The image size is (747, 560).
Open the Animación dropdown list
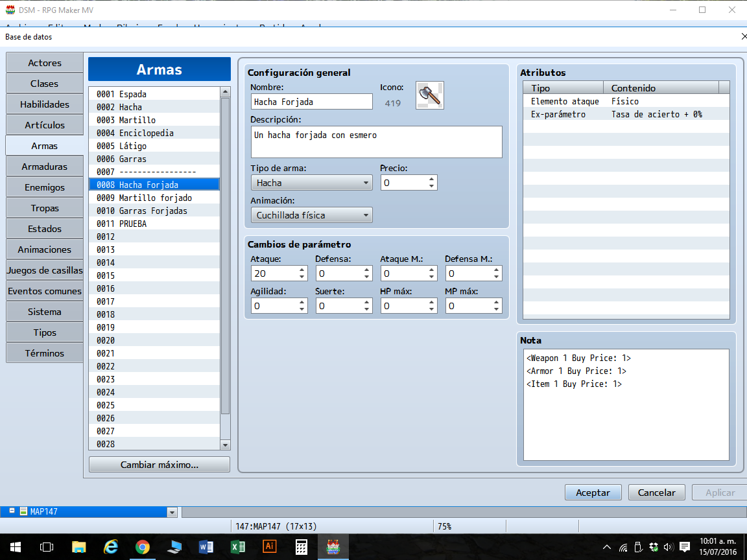(311, 215)
